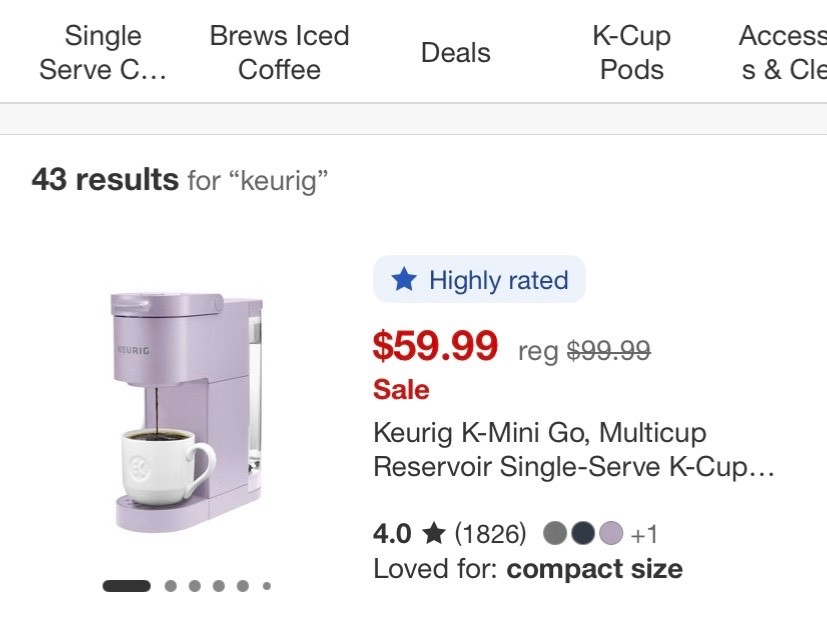Open the Brews Iced Coffee category
Viewport: 827px width, 618px height.
pos(278,53)
